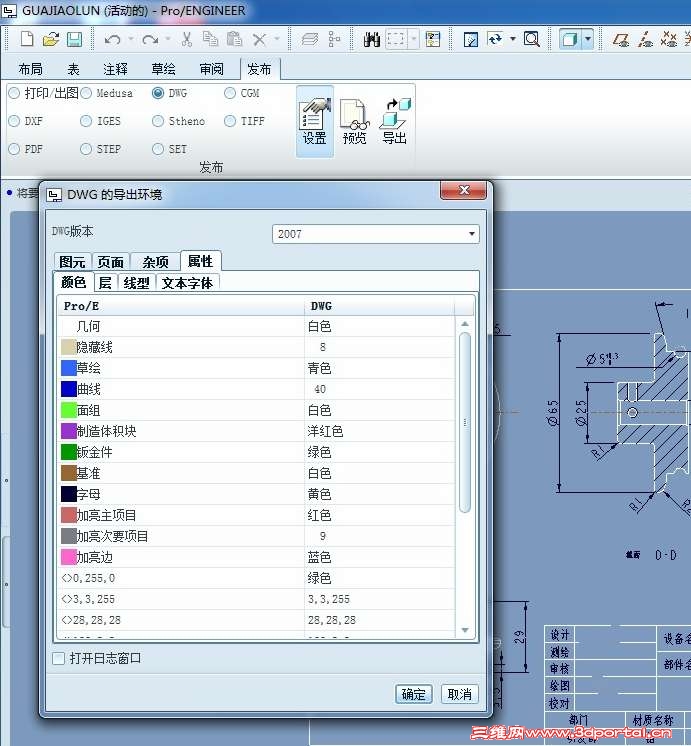Click the 导出 export icon
The width and height of the screenshot is (691, 746).
click(x=395, y=121)
